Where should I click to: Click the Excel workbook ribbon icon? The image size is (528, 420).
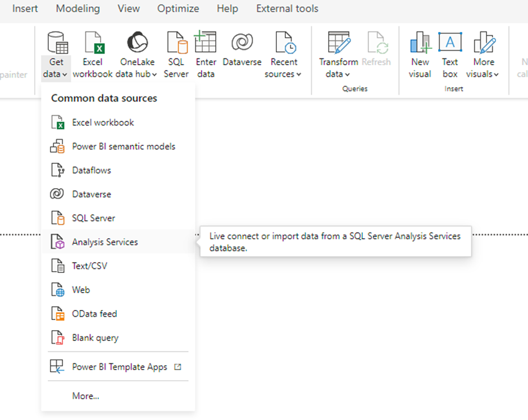[x=93, y=43]
